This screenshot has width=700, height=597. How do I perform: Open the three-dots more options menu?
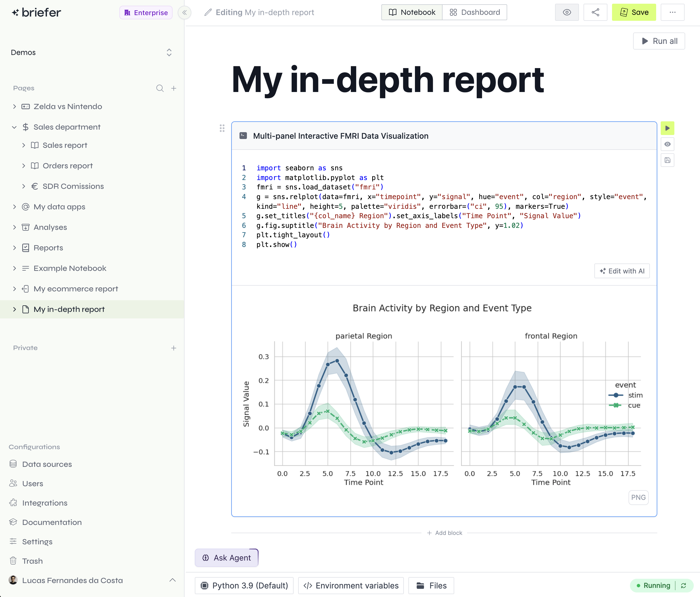(672, 13)
